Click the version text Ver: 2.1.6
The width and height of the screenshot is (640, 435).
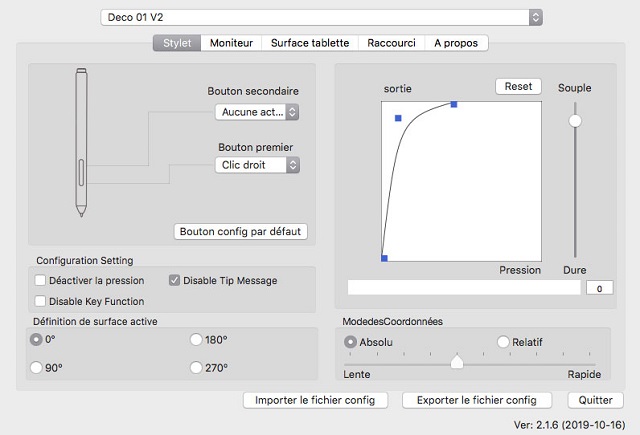point(569,425)
